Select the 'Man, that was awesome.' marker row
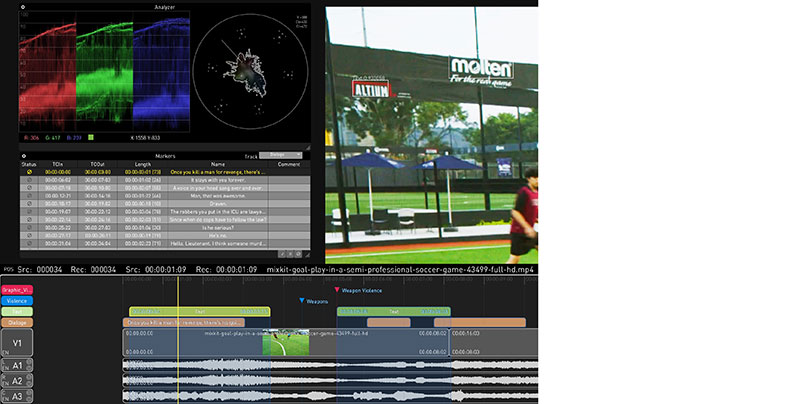 pos(218,195)
